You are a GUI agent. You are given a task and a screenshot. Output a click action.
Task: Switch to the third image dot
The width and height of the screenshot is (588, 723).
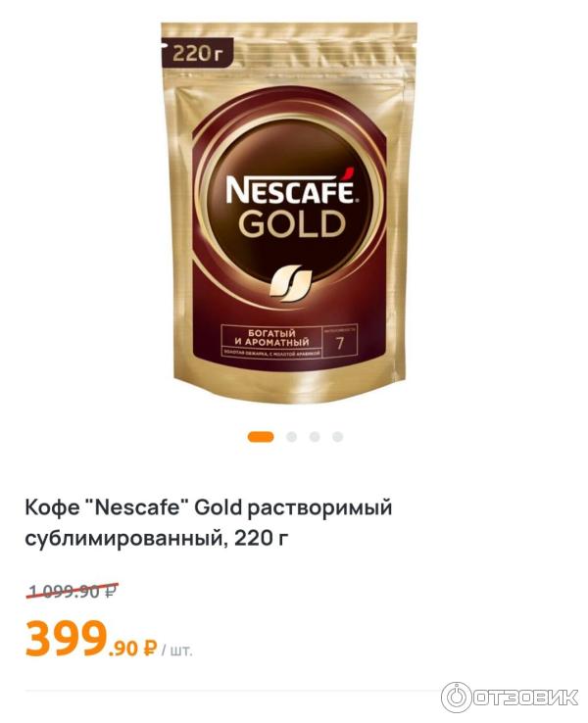point(315,436)
